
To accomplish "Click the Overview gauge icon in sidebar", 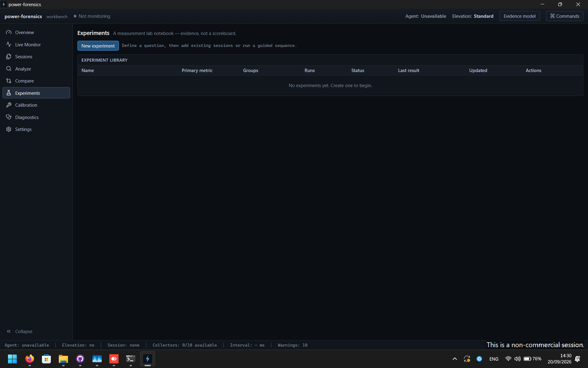I will coord(8,32).
